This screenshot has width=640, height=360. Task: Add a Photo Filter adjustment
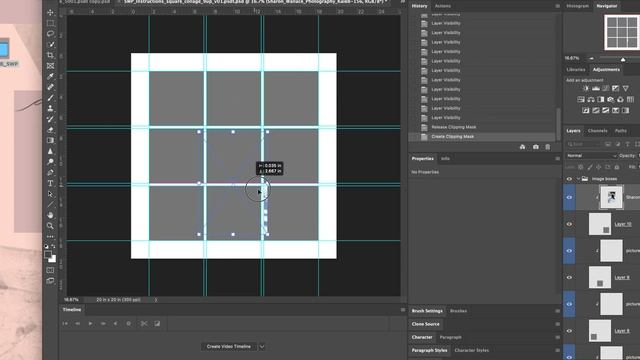pyautogui.click(x=611, y=99)
